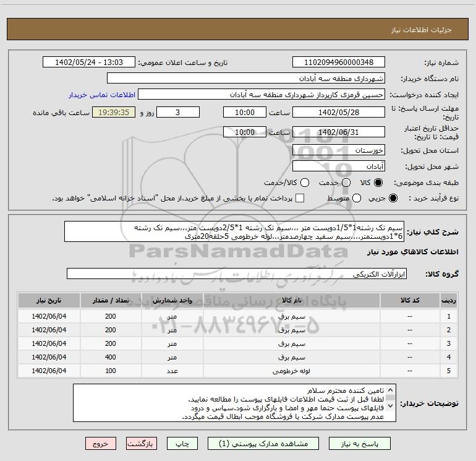Click the 'خوزستان' delivery province field
The image size is (476, 461).
tap(338, 150)
